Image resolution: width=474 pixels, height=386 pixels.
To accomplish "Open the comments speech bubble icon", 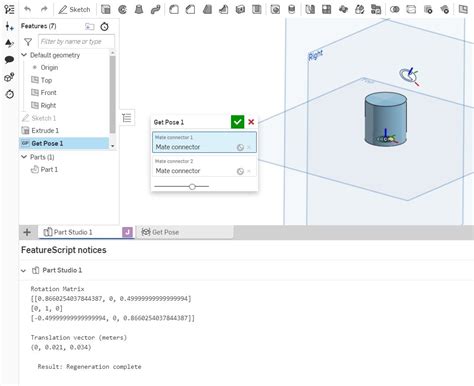I will 9,60.
